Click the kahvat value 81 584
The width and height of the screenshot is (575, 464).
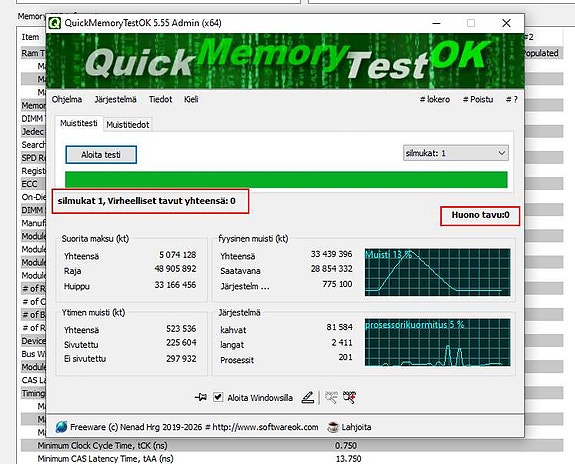(339, 327)
